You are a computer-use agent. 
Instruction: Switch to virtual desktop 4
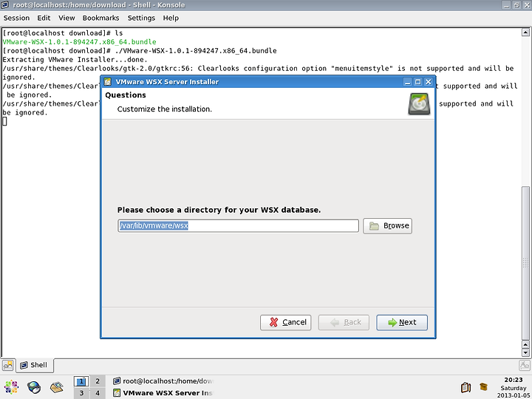pos(98,393)
